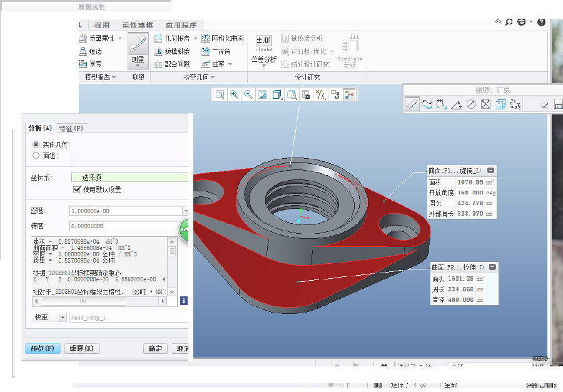Click the zoom in magnifier icon
The width and height of the screenshot is (563, 392).
tap(234, 94)
